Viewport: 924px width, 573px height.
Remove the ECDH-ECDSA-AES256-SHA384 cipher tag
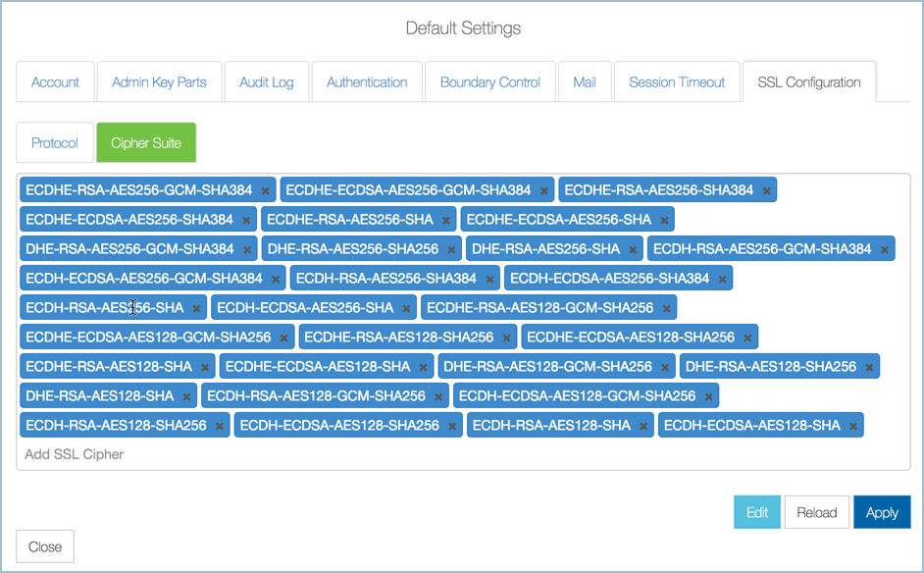[x=723, y=280]
